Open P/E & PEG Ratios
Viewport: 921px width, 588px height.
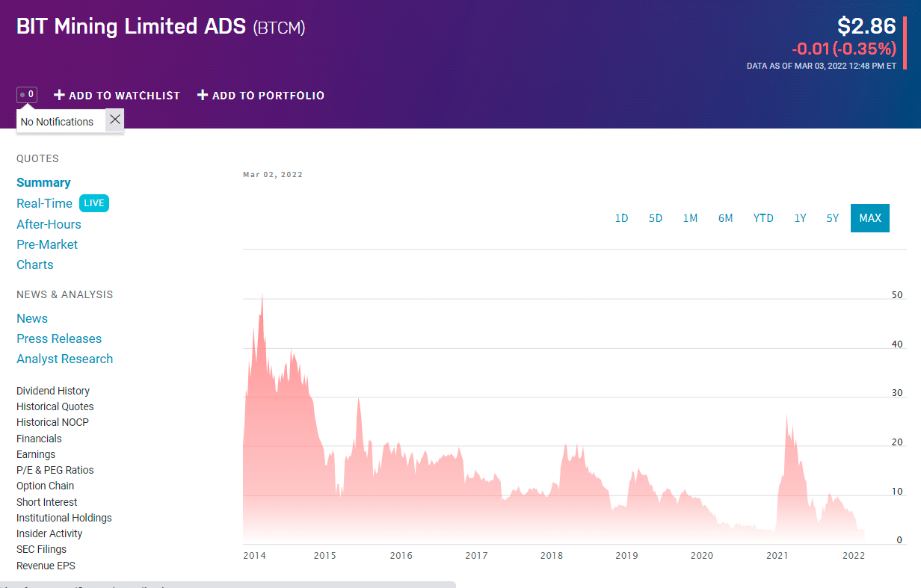pyautogui.click(x=55, y=470)
